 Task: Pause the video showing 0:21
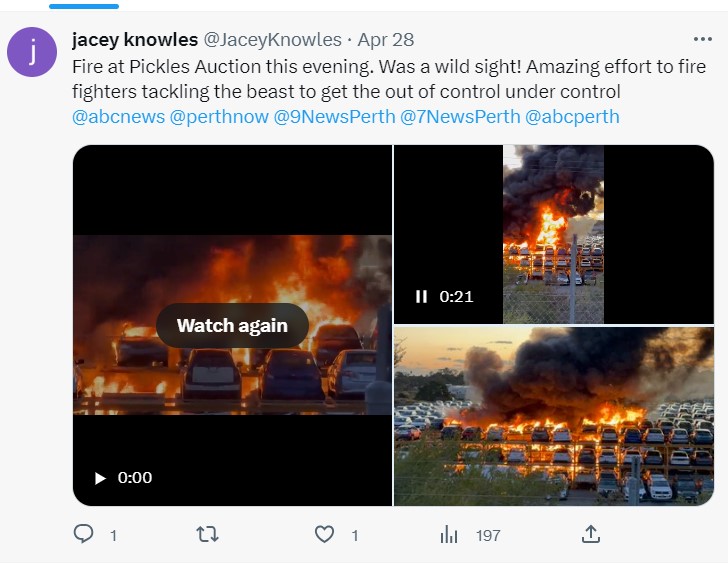421,296
